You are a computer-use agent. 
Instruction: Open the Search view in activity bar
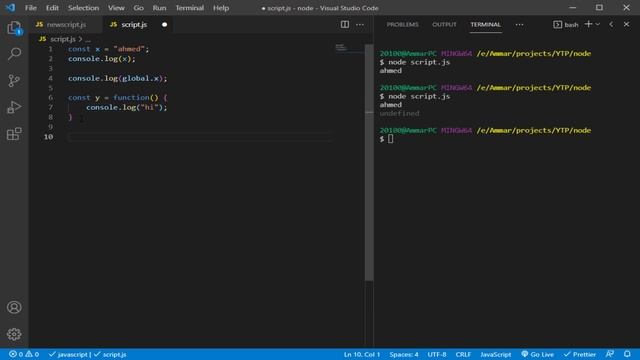click(x=14, y=53)
